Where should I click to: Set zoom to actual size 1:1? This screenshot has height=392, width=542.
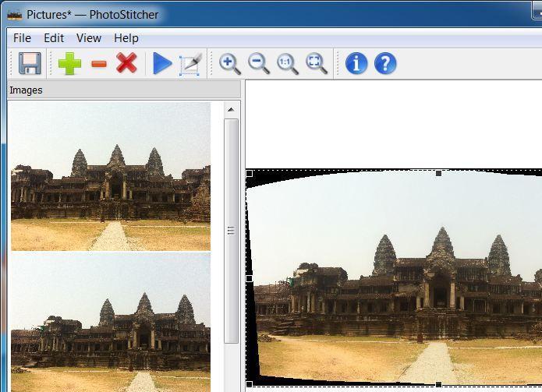pyautogui.click(x=288, y=64)
